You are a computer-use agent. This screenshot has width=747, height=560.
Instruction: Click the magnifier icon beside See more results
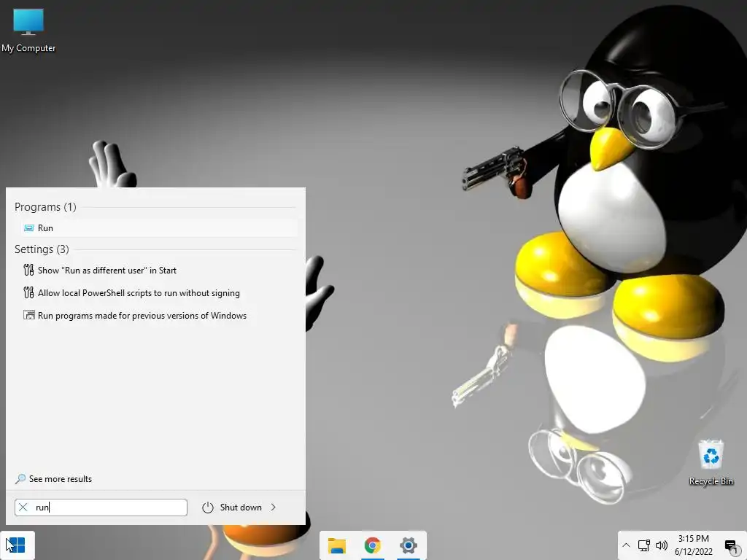20,479
